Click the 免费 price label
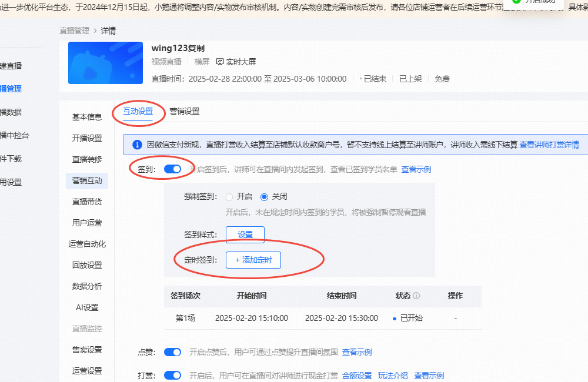This screenshot has height=382, width=588. pos(442,79)
